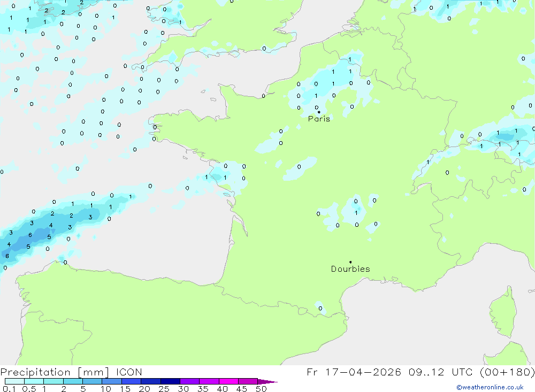Click the 'Precipitation [mm]' title text
The image size is (535, 392).
click(55, 372)
